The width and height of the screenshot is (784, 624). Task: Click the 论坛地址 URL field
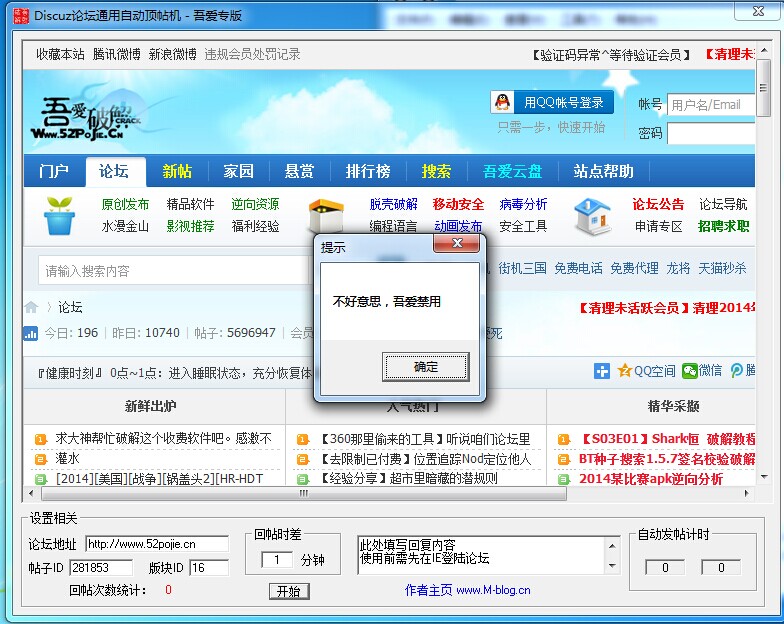[x=157, y=544]
